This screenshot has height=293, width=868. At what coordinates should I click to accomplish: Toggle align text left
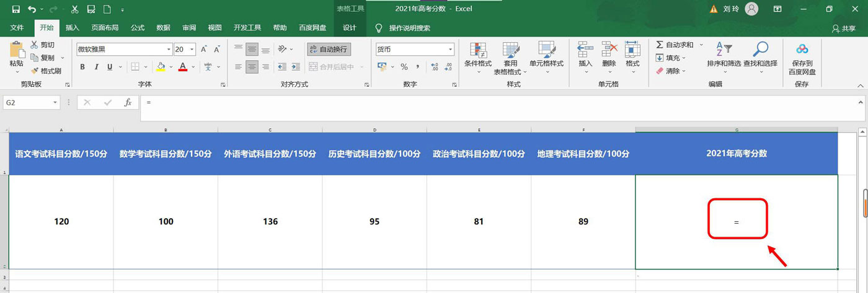tap(238, 67)
